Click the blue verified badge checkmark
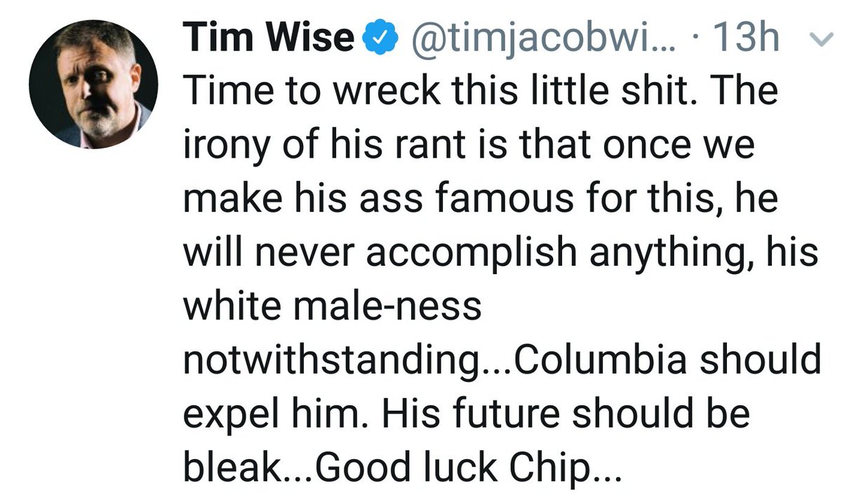 coord(377,39)
